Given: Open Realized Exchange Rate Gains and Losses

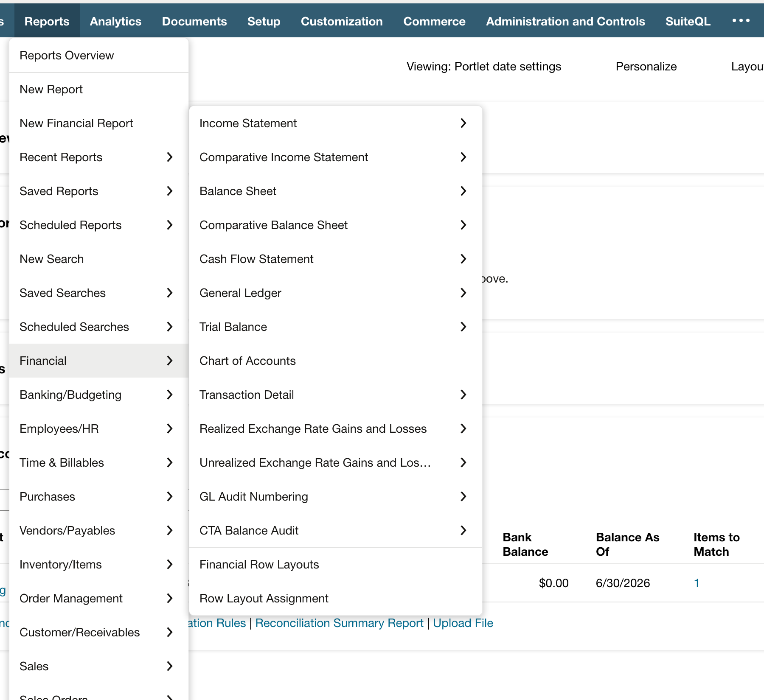Looking at the screenshot, I should 335,429.
